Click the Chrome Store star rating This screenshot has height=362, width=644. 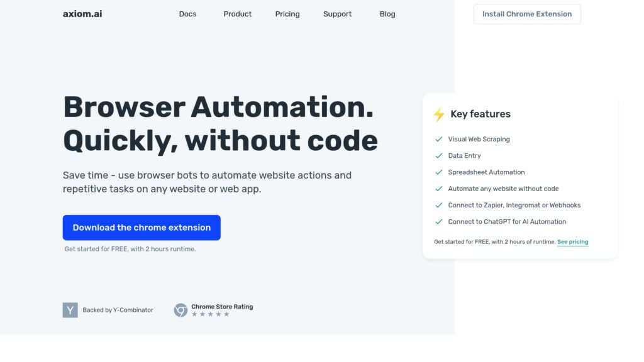210,314
